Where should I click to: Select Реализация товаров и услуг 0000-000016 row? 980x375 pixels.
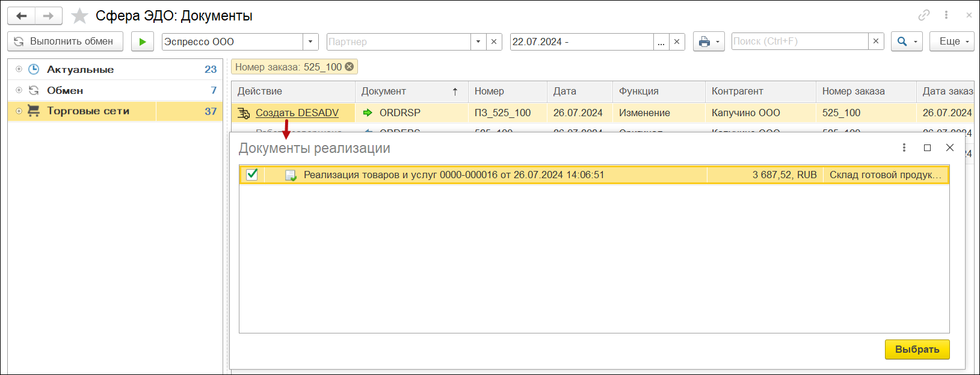click(594, 175)
